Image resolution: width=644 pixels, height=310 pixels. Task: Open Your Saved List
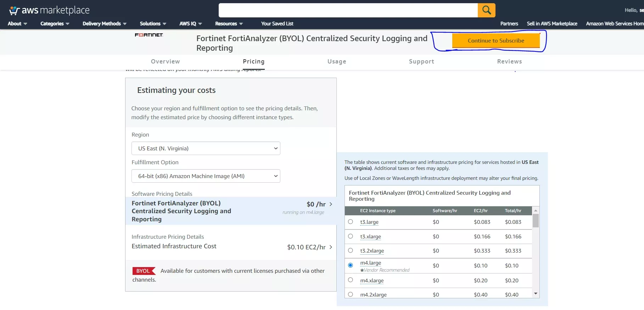tap(277, 24)
